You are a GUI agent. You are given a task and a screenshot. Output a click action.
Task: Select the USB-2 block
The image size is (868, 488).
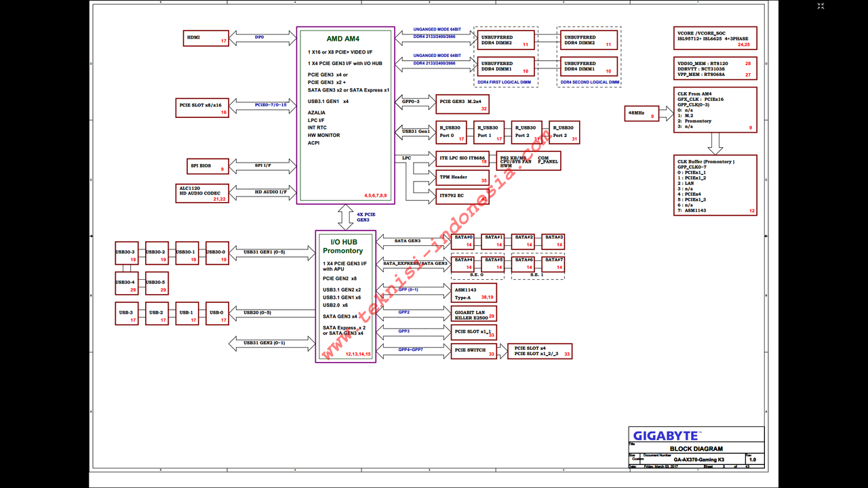pyautogui.click(x=157, y=313)
